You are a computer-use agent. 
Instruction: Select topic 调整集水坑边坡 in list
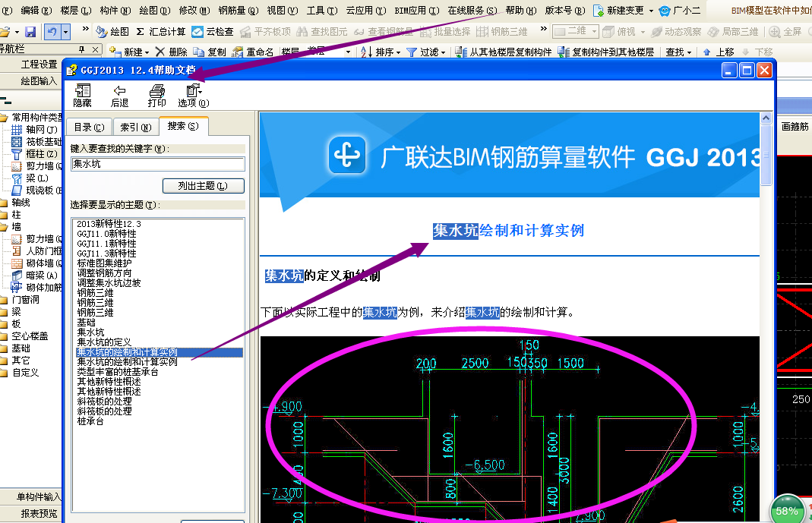[109, 283]
